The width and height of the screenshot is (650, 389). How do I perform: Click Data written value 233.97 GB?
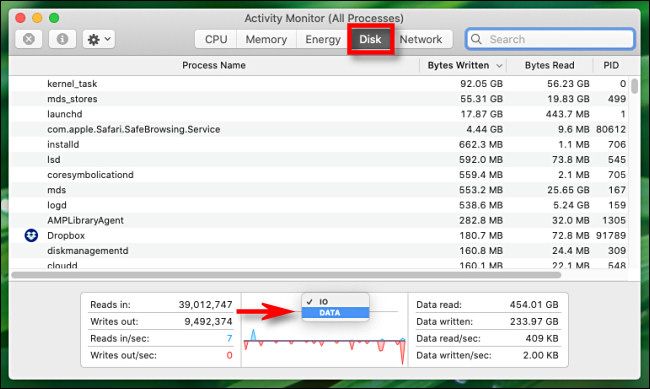[x=534, y=322]
